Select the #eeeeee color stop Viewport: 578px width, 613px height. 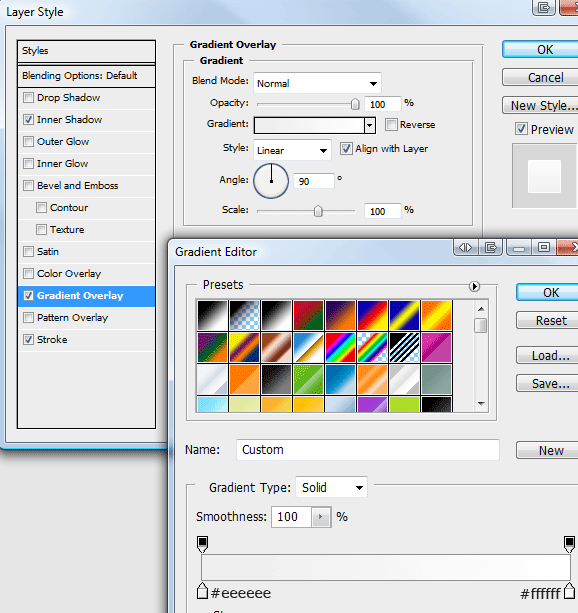[202, 591]
